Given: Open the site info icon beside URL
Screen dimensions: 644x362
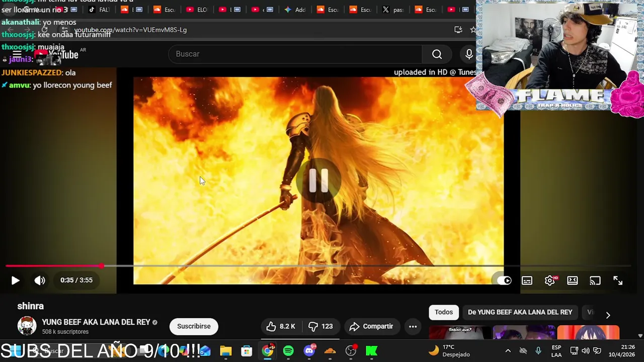Looking at the screenshot, I should pyautogui.click(x=65, y=30).
